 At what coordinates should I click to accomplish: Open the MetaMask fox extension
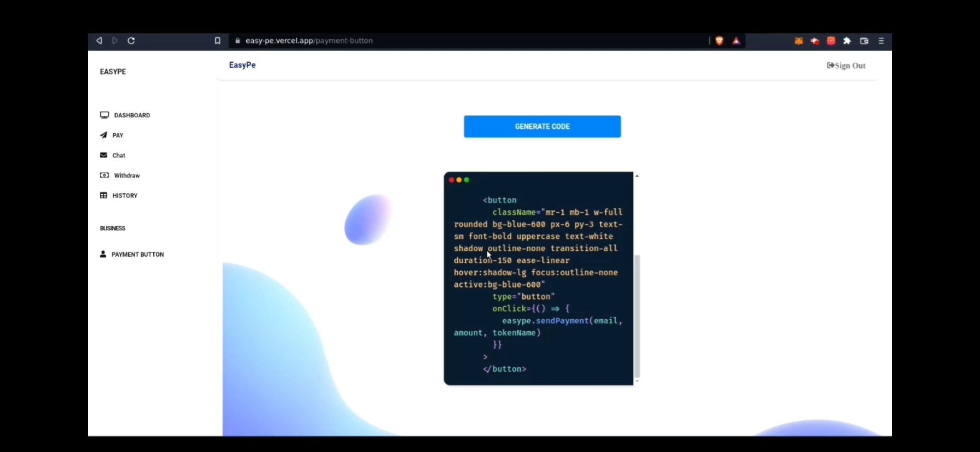point(799,41)
